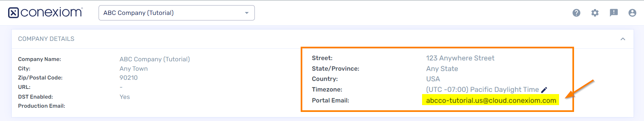Click the Any State province value
This screenshot has width=644, height=121.
pyautogui.click(x=442, y=69)
